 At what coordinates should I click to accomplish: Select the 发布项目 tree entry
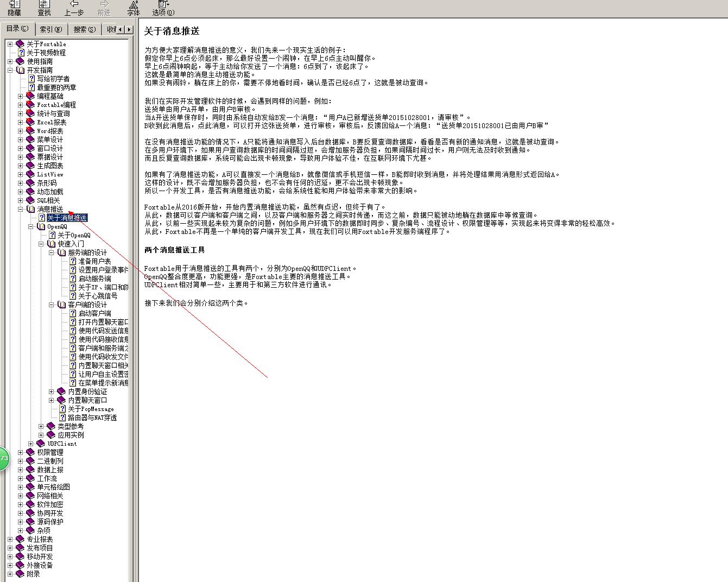[x=40, y=548]
